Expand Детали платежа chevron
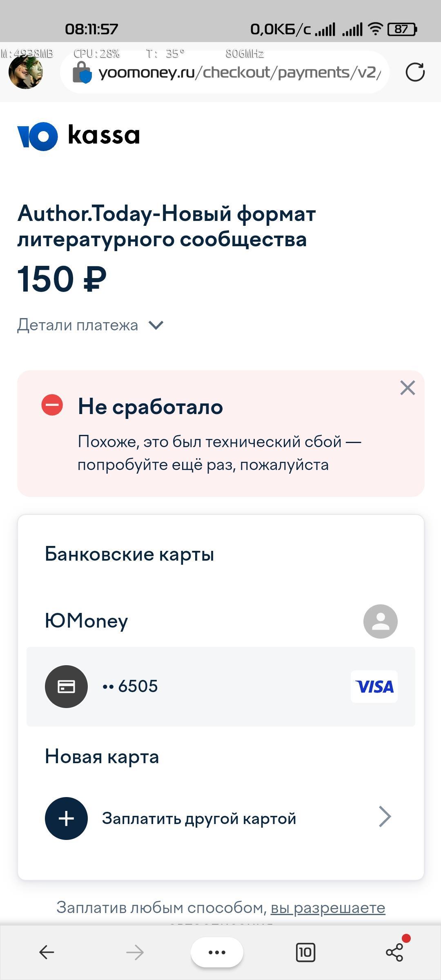441x980 pixels. pyautogui.click(x=156, y=325)
